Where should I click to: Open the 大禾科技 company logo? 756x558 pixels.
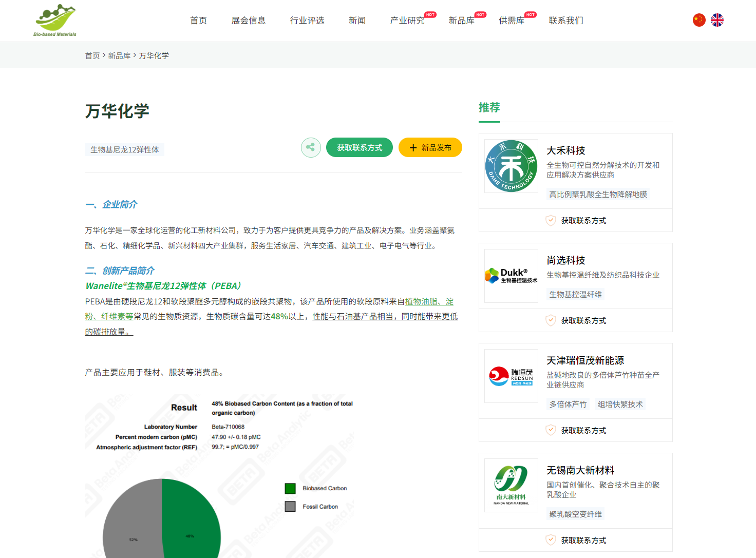click(511, 166)
